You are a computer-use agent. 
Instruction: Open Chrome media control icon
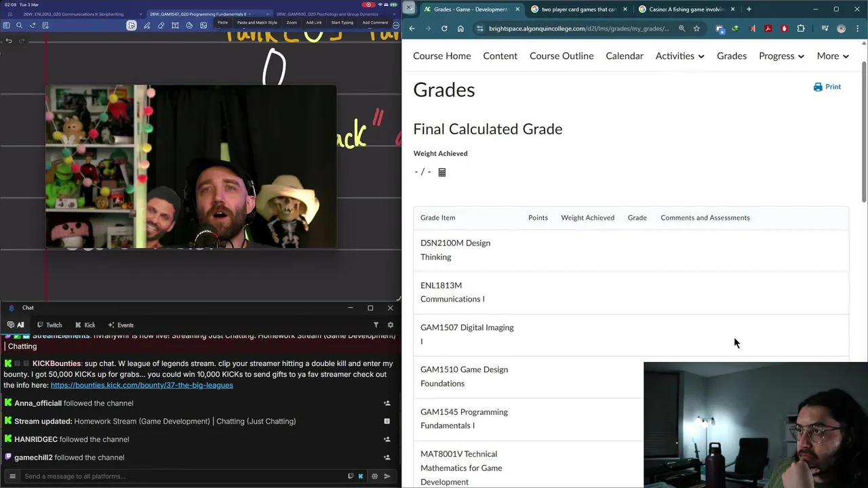(x=825, y=28)
